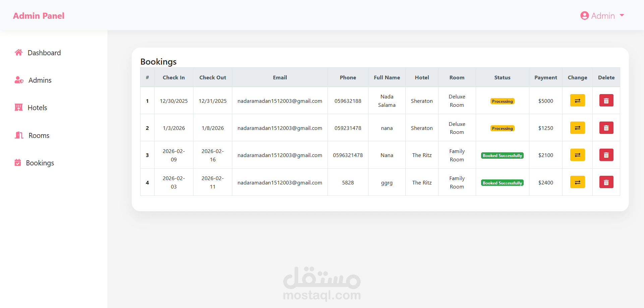The height and width of the screenshot is (308, 644).
Task: Click the Full Name column header
Action: [387, 77]
